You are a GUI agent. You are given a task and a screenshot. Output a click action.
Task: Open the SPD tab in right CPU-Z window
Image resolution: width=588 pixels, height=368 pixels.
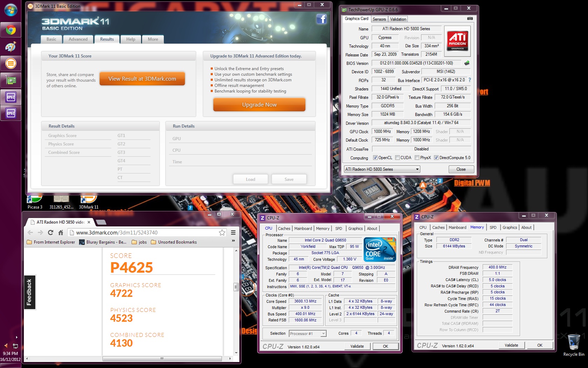tap(493, 227)
